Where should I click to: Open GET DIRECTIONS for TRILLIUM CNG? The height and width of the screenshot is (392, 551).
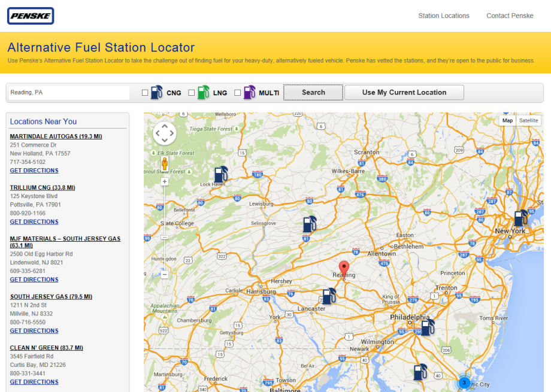click(34, 221)
